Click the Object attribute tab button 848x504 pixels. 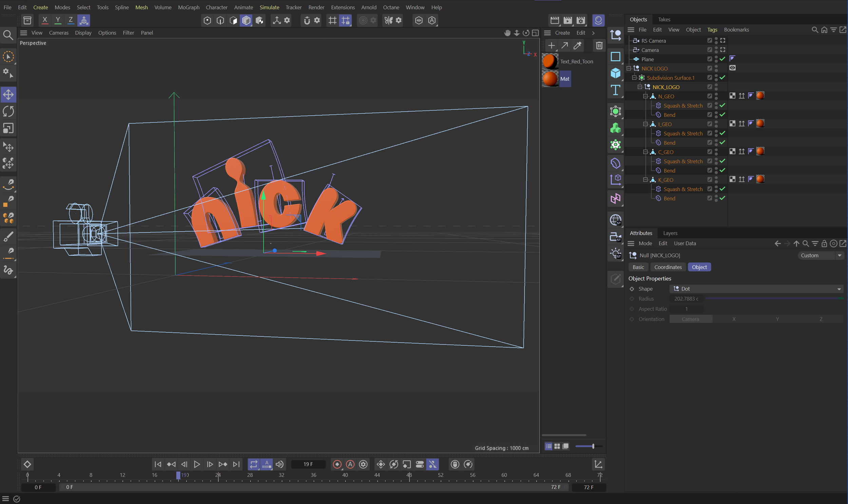pos(699,267)
